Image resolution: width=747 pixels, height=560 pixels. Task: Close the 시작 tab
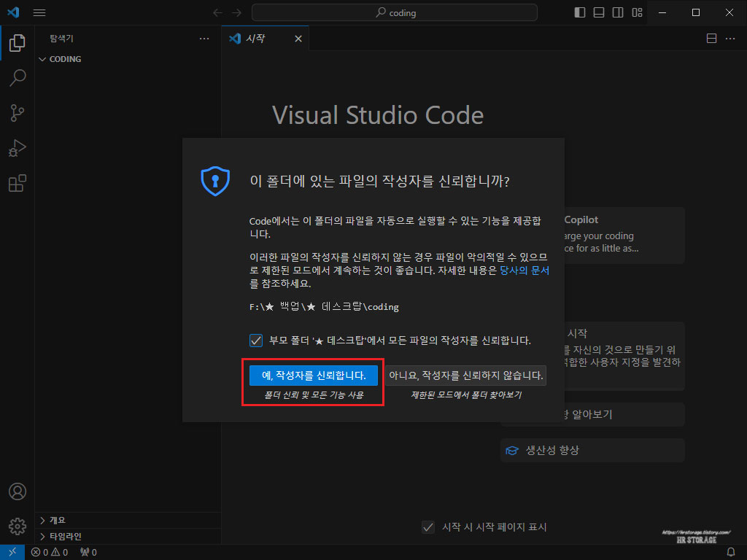(298, 39)
